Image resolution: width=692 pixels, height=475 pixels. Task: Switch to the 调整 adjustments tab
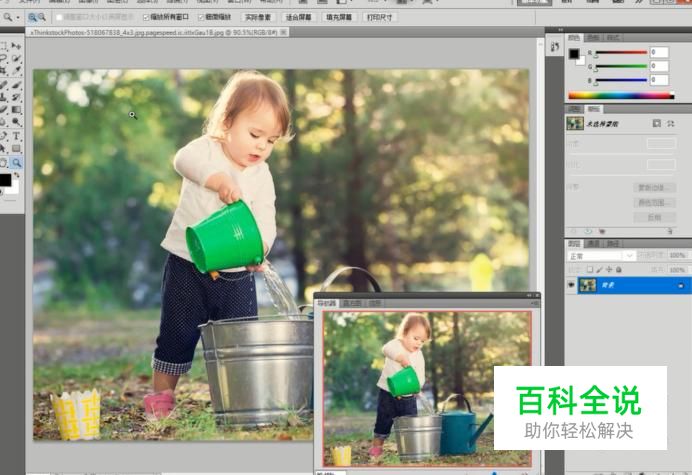(x=574, y=109)
